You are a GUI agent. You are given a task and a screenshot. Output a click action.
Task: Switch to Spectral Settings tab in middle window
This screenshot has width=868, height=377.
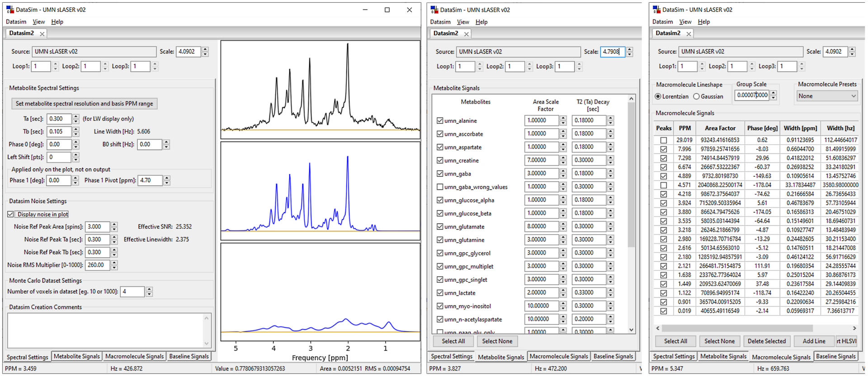click(452, 356)
